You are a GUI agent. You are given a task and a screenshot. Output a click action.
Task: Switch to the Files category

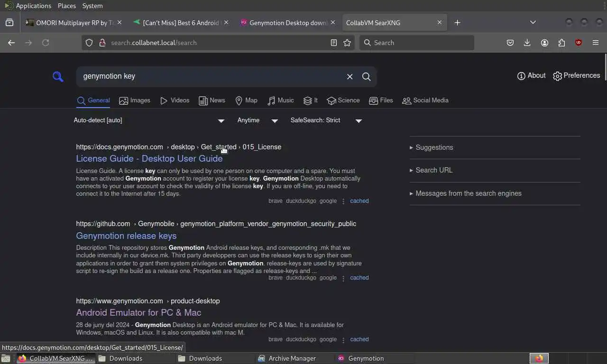point(381,100)
